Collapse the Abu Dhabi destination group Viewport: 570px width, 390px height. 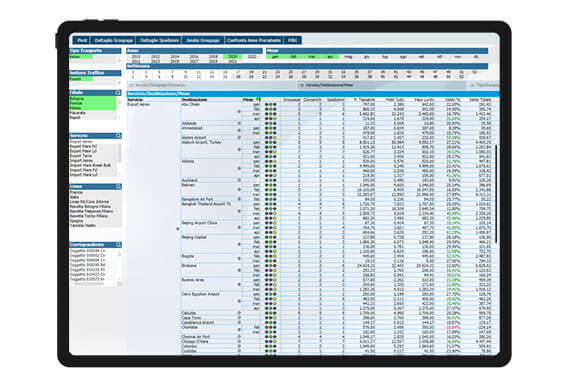click(x=239, y=112)
